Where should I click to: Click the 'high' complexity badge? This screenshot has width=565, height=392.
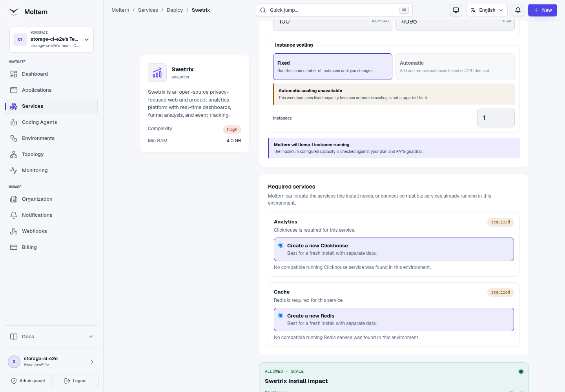[x=232, y=130]
